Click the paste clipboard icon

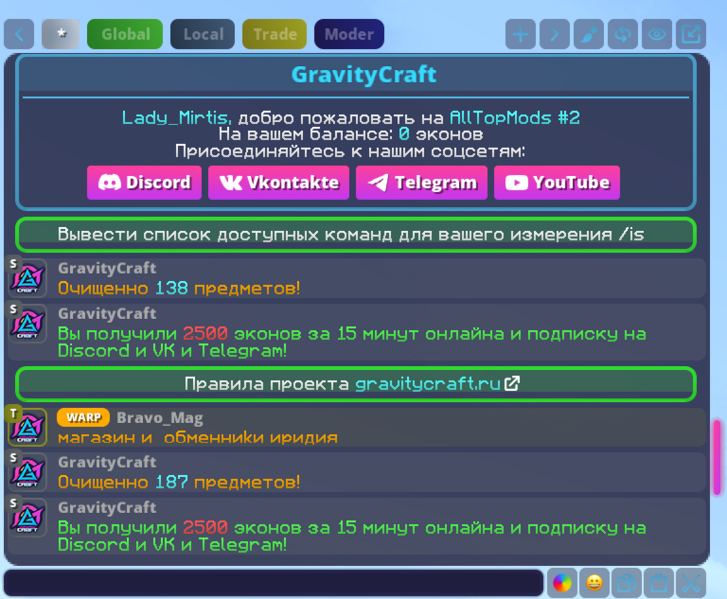[658, 583]
